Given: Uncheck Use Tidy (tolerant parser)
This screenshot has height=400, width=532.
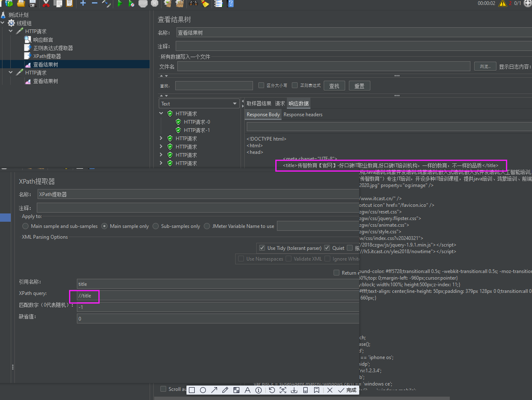Looking at the screenshot, I should (262, 248).
